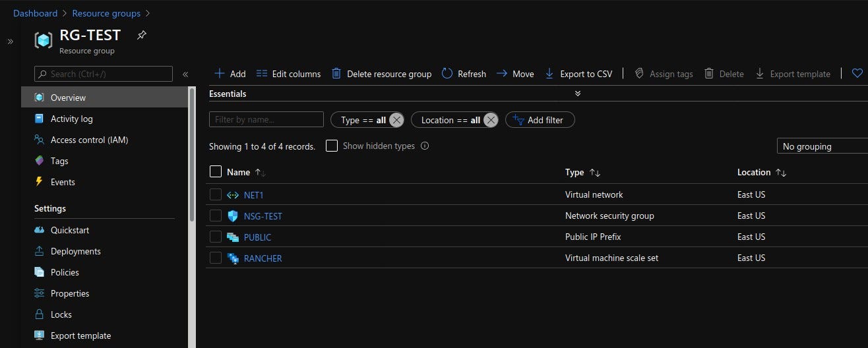The width and height of the screenshot is (868, 348).
Task: Click the Export template sidebar icon
Action: click(x=39, y=335)
